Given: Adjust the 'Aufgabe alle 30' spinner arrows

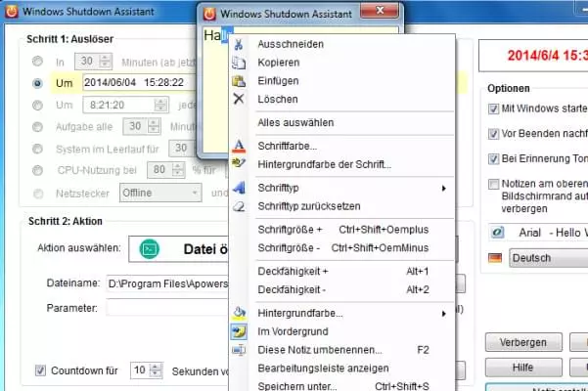Looking at the screenshot, I should (x=154, y=127).
